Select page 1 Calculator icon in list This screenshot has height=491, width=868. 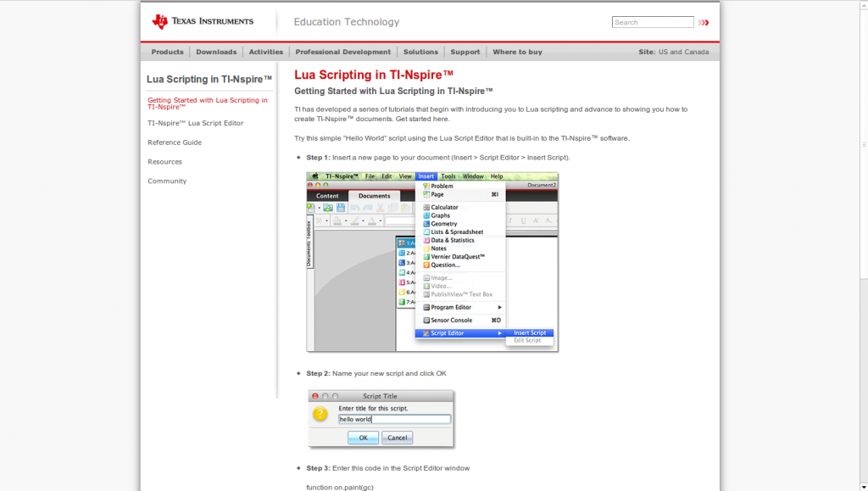point(402,243)
